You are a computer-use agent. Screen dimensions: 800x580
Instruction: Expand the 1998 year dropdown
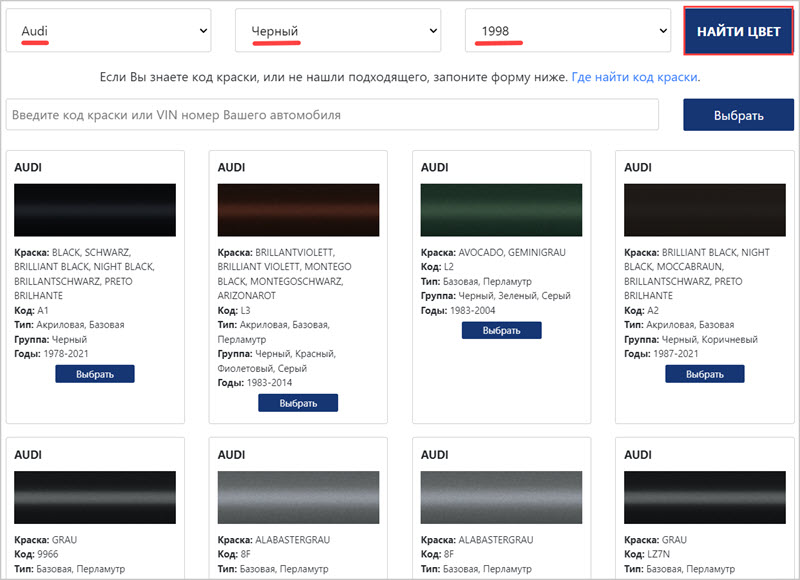pyautogui.click(x=567, y=31)
